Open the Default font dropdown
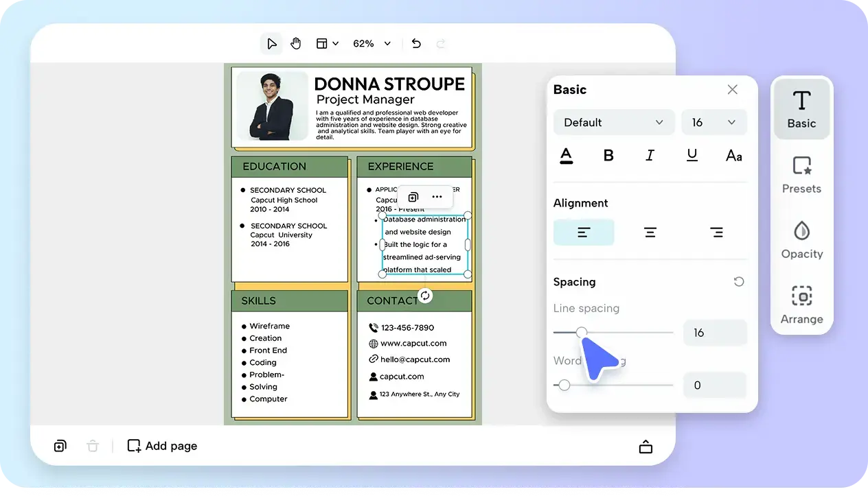The width and height of the screenshot is (868, 496). click(613, 122)
